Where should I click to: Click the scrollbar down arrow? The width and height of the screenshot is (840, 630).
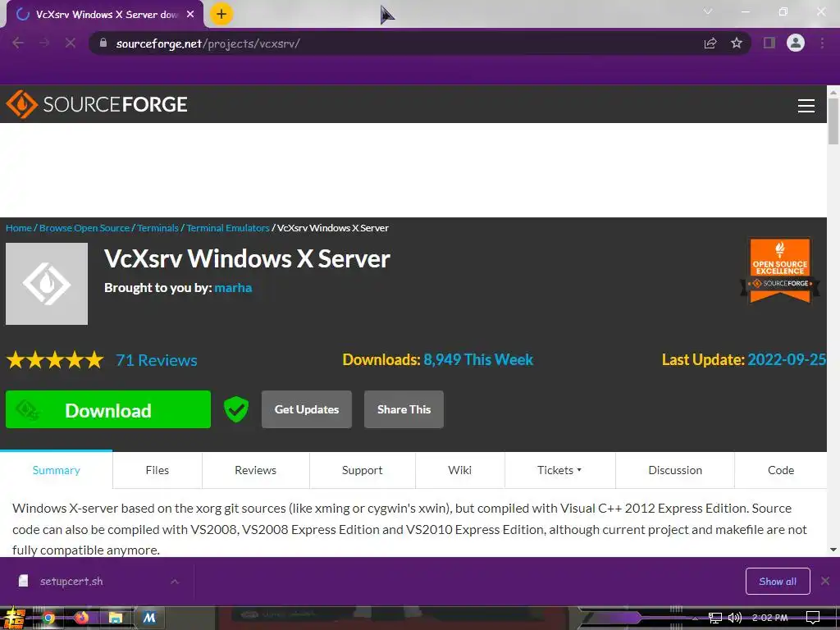pos(833,550)
